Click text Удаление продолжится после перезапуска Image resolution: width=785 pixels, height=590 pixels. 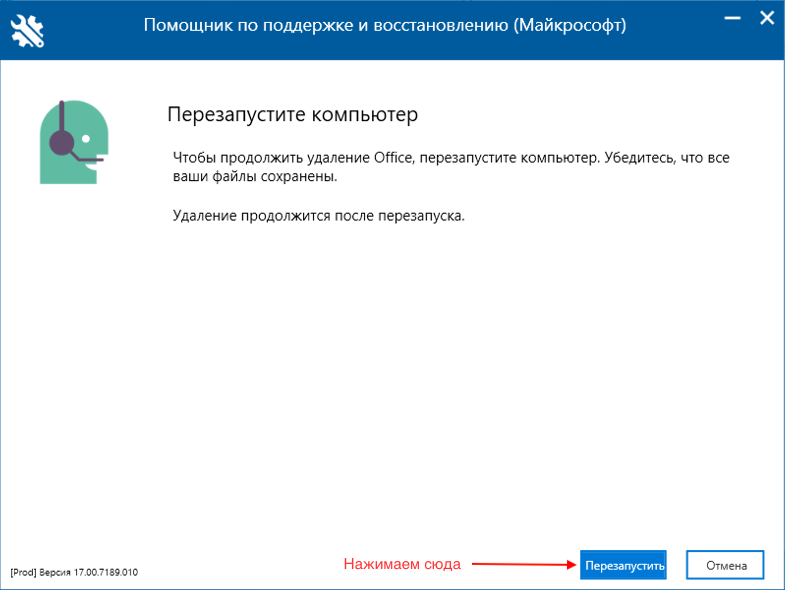coord(319,216)
